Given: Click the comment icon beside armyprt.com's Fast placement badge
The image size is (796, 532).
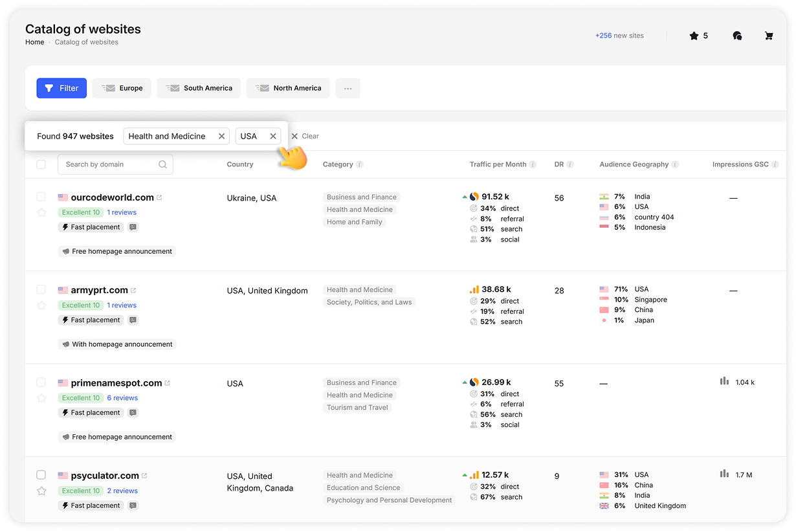Looking at the screenshot, I should click(x=133, y=320).
